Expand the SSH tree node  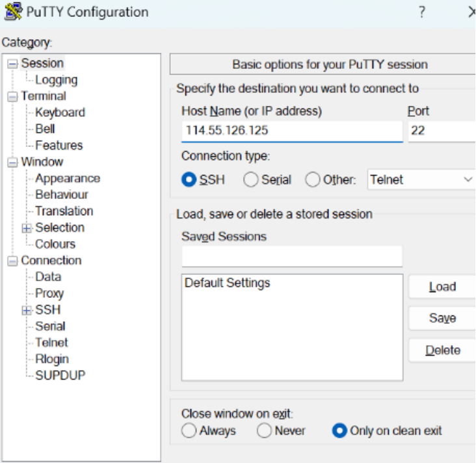[27, 310]
